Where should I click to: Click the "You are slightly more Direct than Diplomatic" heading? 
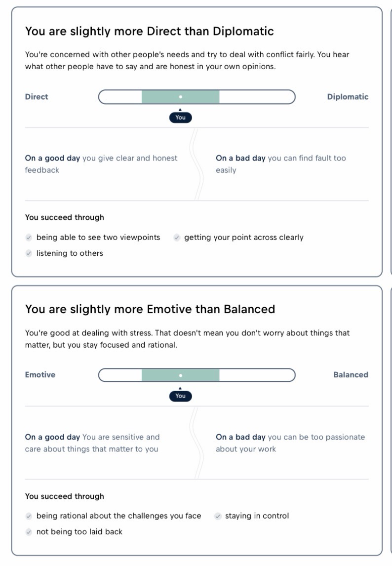coord(149,32)
